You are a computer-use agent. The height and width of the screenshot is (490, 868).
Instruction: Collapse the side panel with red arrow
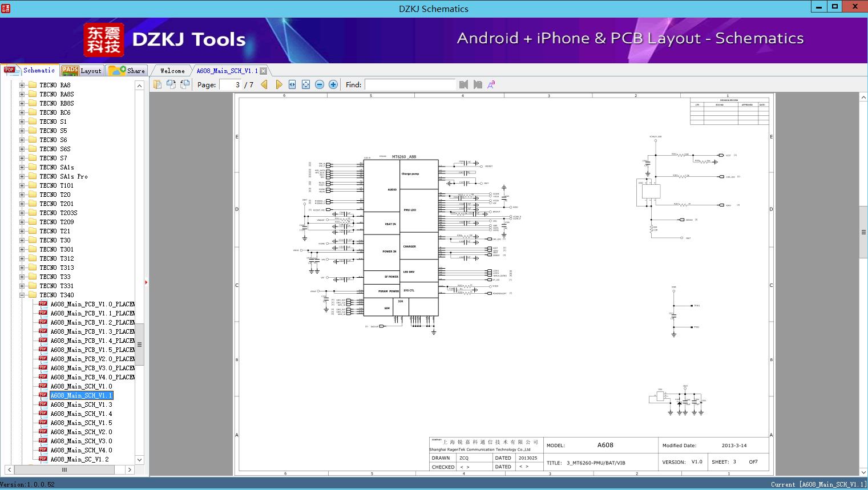146,282
